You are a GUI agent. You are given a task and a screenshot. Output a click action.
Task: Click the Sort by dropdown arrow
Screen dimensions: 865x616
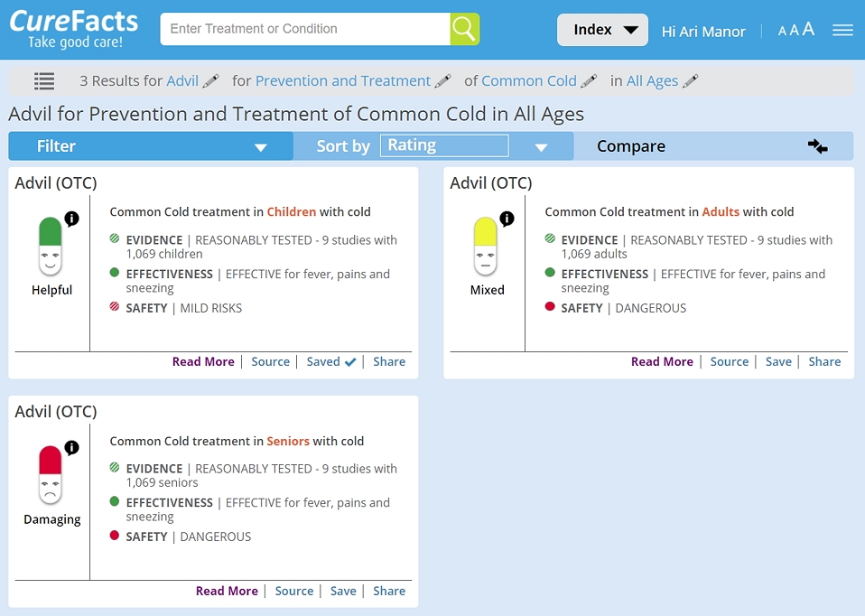tap(541, 147)
